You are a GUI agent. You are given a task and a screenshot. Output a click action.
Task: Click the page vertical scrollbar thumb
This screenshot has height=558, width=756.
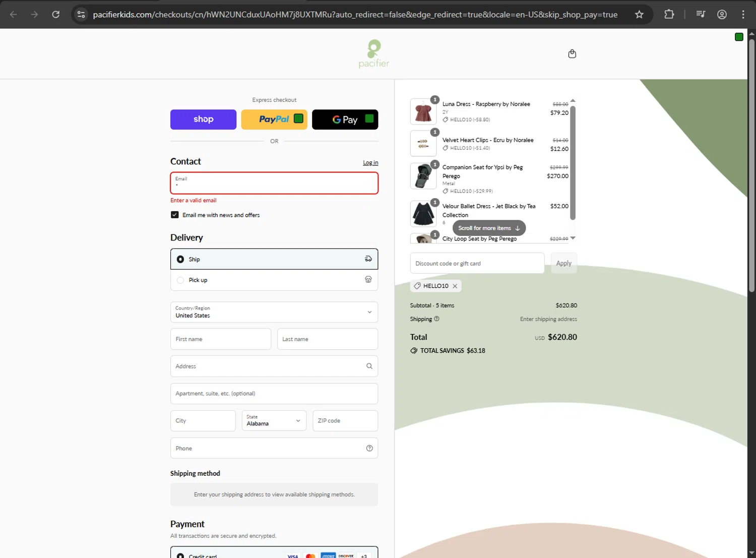pos(751,165)
